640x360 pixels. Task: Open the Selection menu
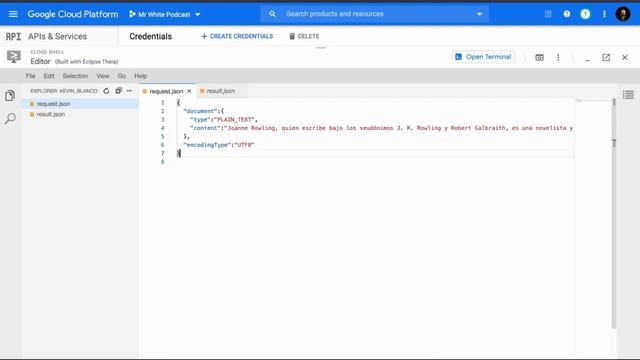coord(75,76)
